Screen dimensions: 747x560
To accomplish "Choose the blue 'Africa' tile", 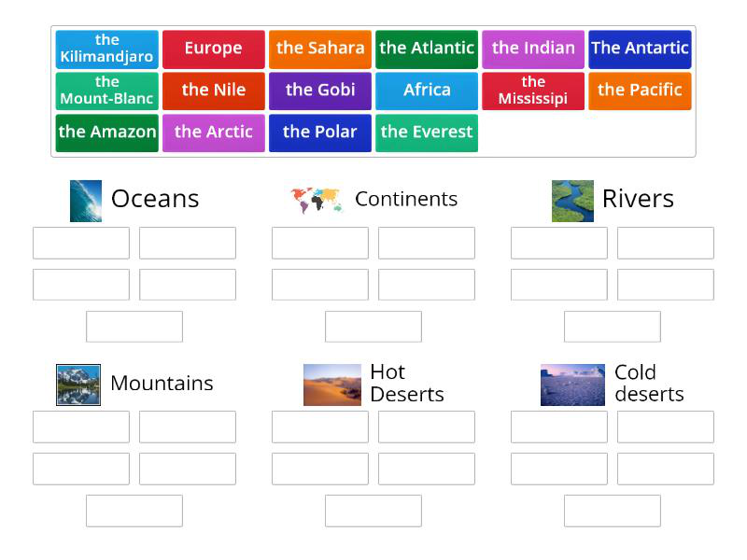I will [x=427, y=91].
